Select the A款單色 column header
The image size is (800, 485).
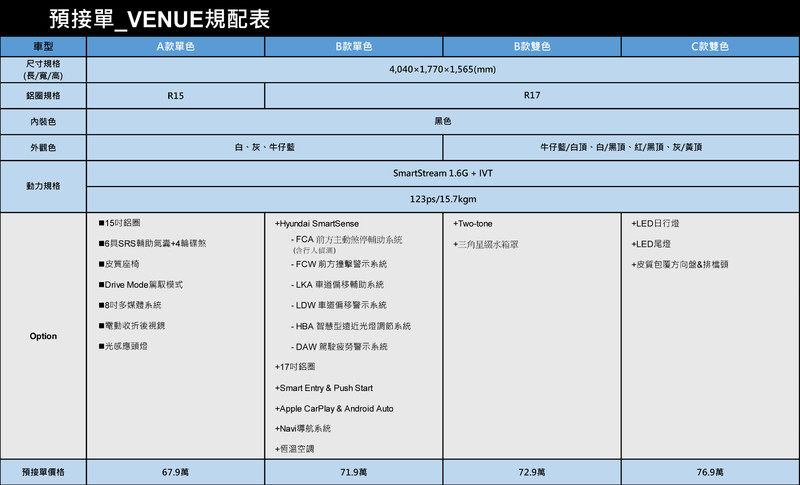tap(176, 46)
